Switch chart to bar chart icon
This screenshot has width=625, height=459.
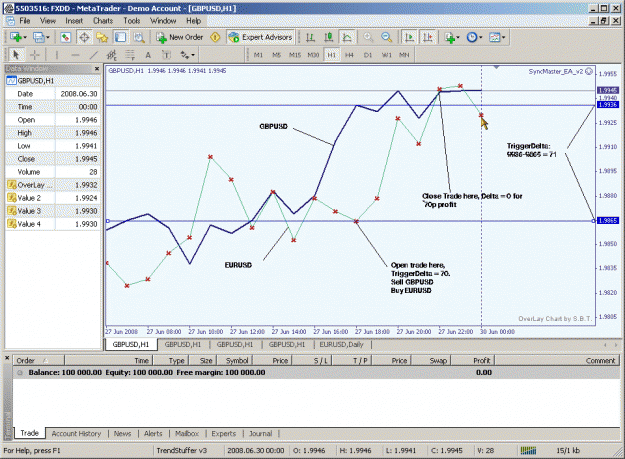(x=310, y=37)
